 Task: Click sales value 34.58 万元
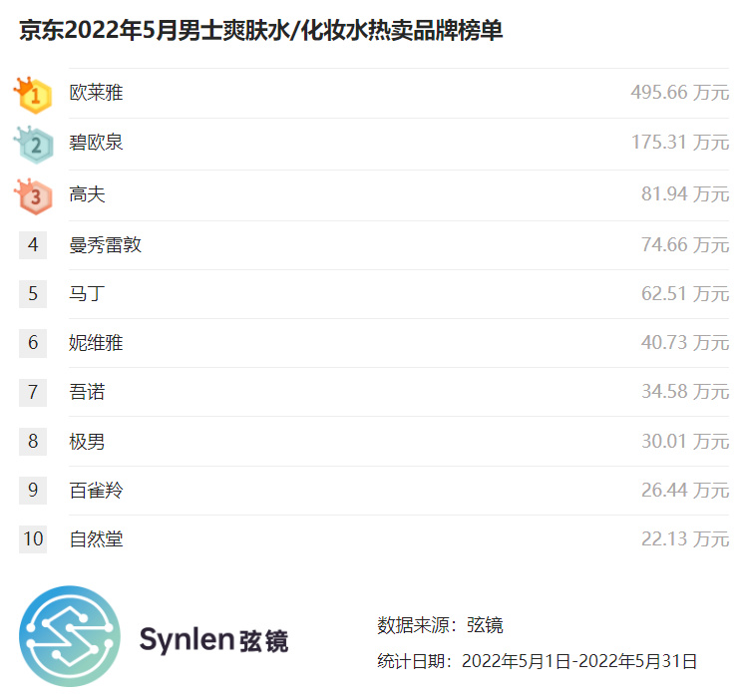[x=685, y=392]
